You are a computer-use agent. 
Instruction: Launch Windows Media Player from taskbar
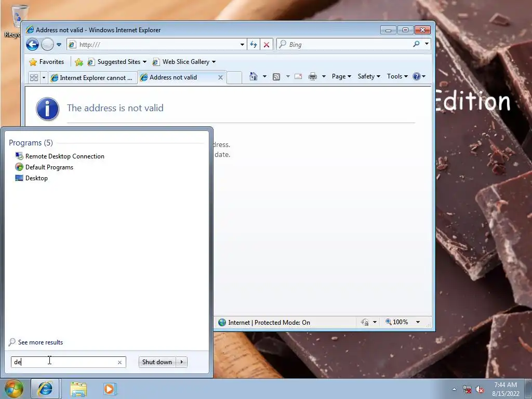[109, 389]
